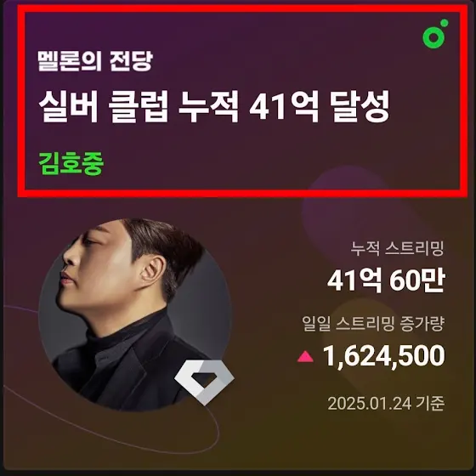The width and height of the screenshot is (476, 476).
Task: Select the 1,624,500 daily increase number
Action: point(384,356)
